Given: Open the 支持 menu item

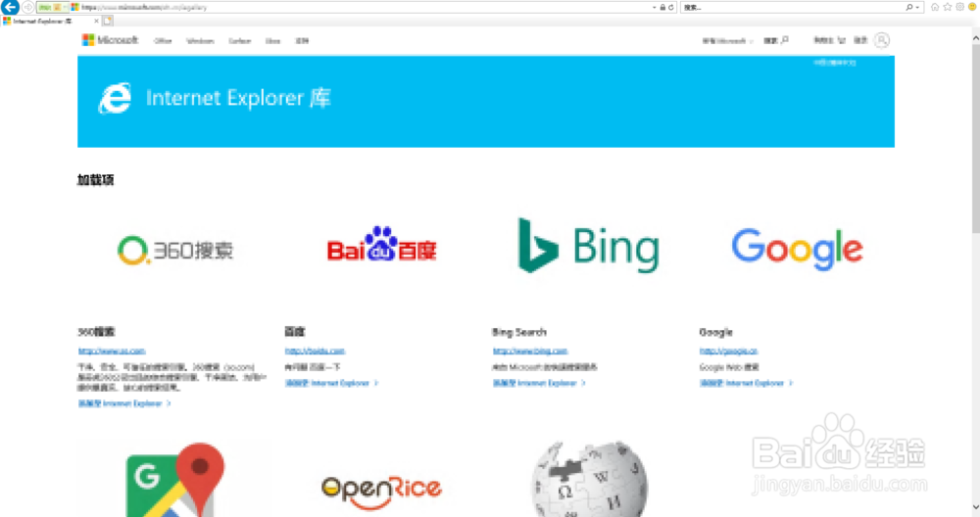Looking at the screenshot, I should coord(302,41).
